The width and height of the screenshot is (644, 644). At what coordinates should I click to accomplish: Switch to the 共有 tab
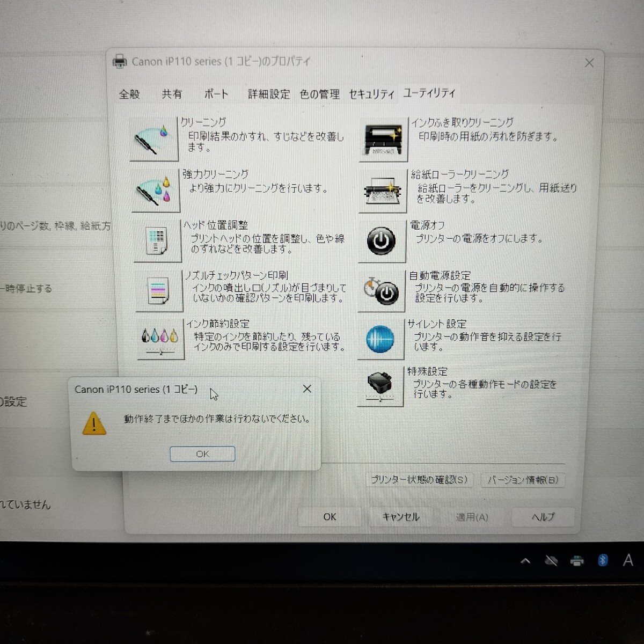[x=172, y=94]
